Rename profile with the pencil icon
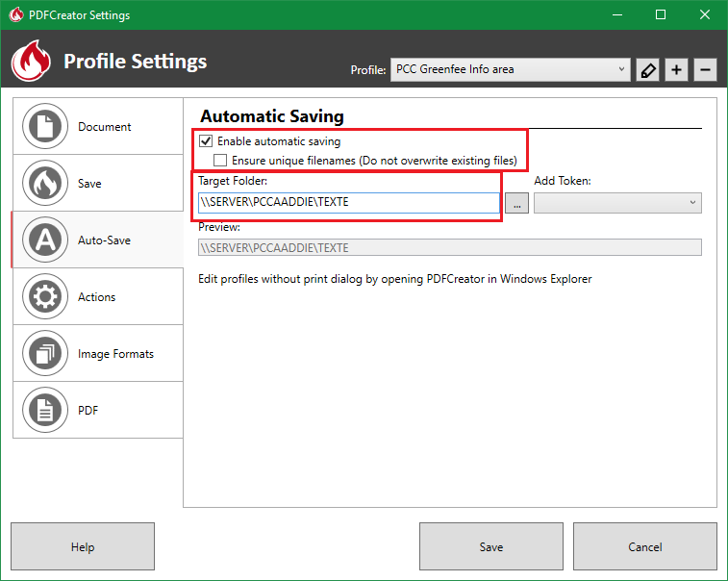This screenshot has width=728, height=581. 648,70
